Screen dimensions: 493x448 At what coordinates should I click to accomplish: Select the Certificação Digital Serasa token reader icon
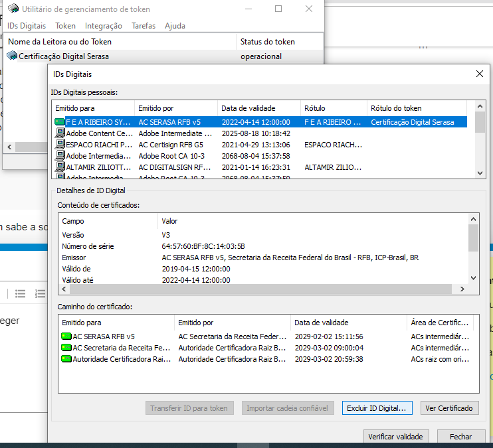(12, 56)
